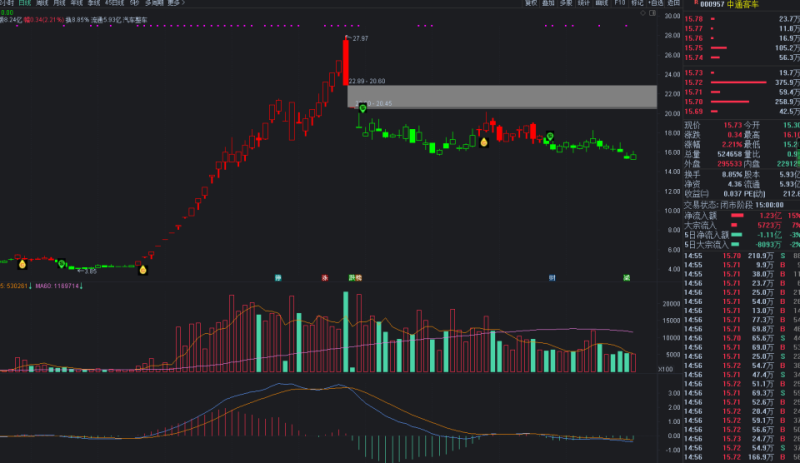The image size is (800, 463).
Task: Switch to 日线 daily period
Action: point(26,4)
